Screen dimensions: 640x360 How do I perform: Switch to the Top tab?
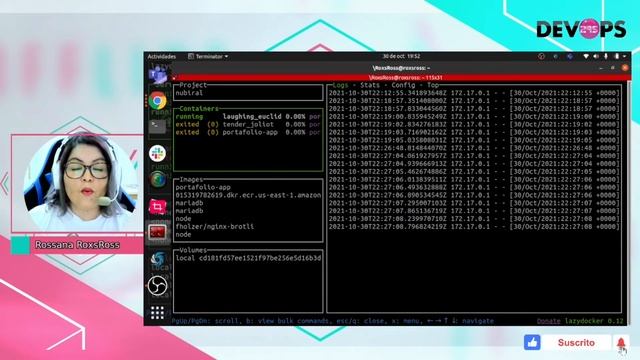point(433,85)
